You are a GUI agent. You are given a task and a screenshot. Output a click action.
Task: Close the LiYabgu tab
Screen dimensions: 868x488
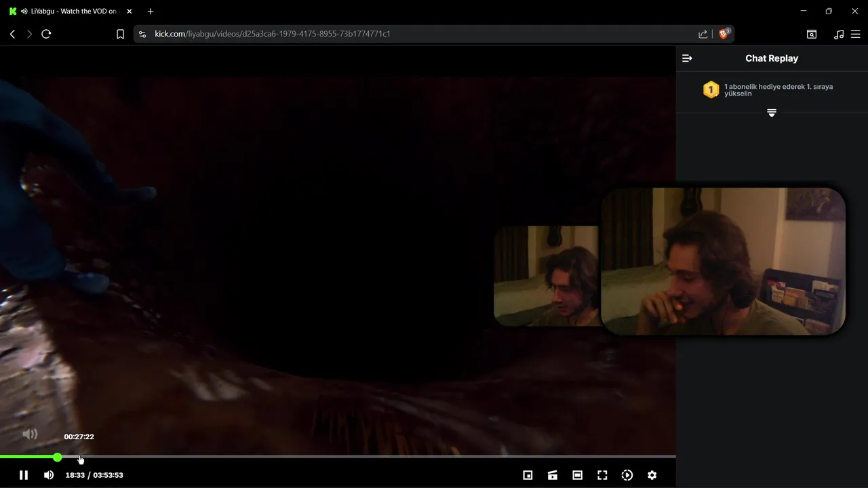click(x=130, y=12)
